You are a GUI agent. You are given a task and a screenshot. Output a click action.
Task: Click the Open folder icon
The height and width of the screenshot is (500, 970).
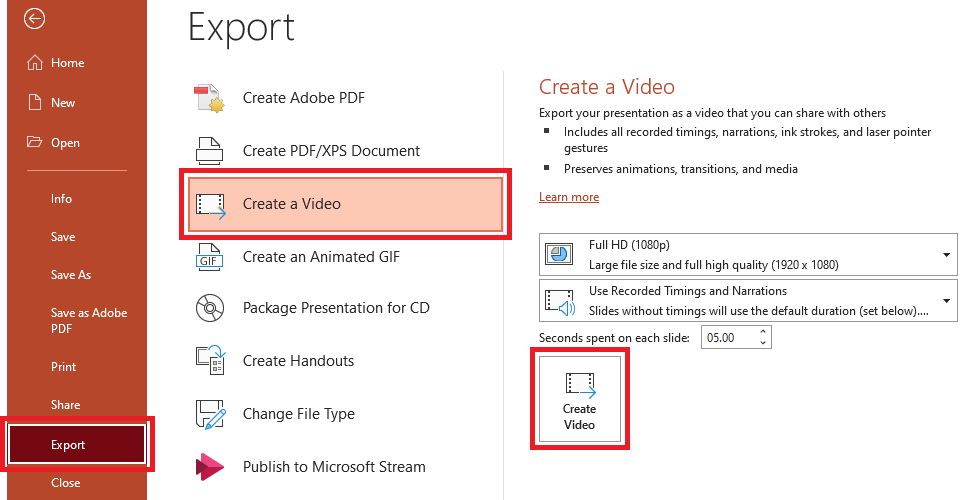[35, 142]
